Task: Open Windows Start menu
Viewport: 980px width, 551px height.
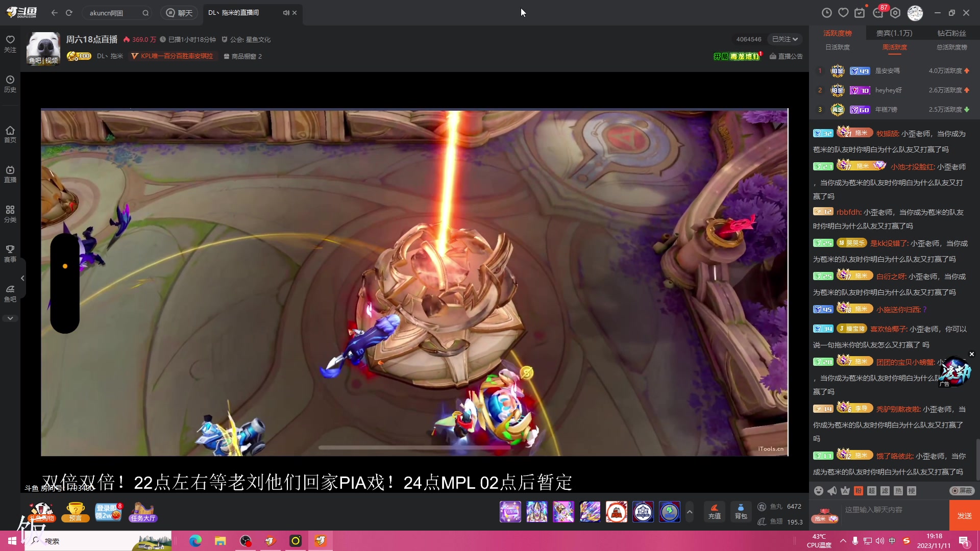Action: (12, 541)
